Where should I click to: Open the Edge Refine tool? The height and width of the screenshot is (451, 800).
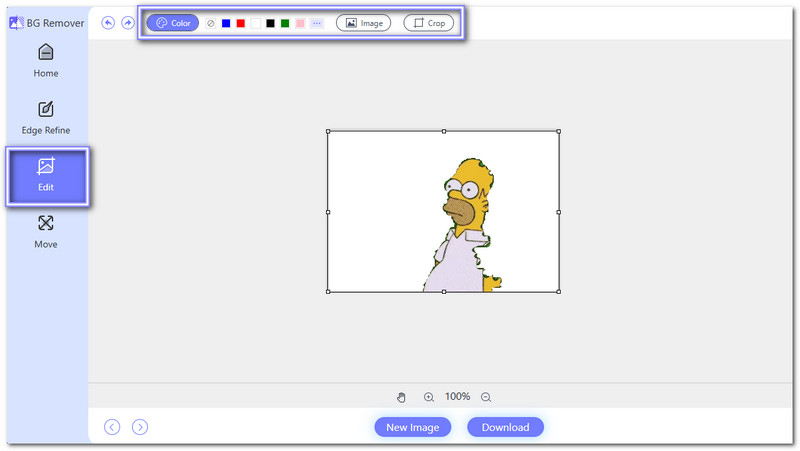click(x=46, y=118)
